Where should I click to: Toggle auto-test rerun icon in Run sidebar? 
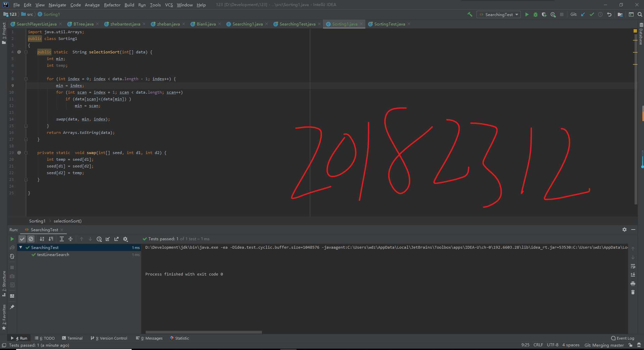click(12, 256)
